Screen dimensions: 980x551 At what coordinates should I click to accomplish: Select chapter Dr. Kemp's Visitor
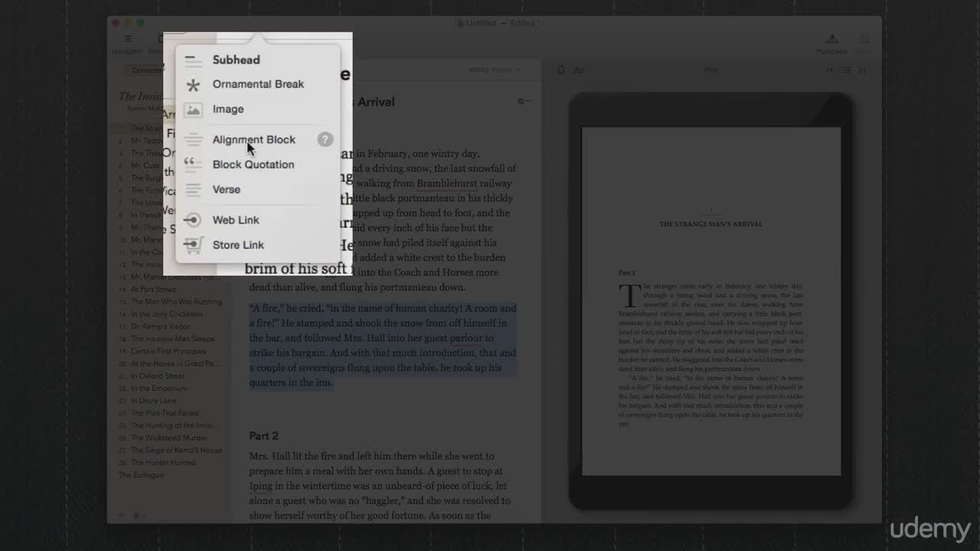(160, 327)
